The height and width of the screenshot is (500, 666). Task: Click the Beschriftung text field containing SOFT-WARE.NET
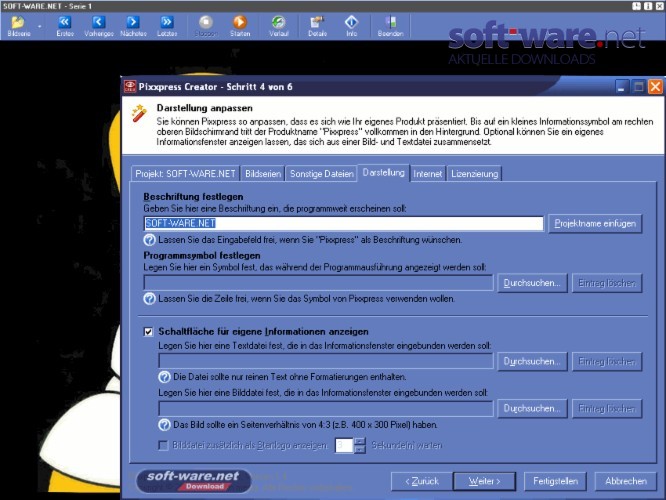pos(344,223)
